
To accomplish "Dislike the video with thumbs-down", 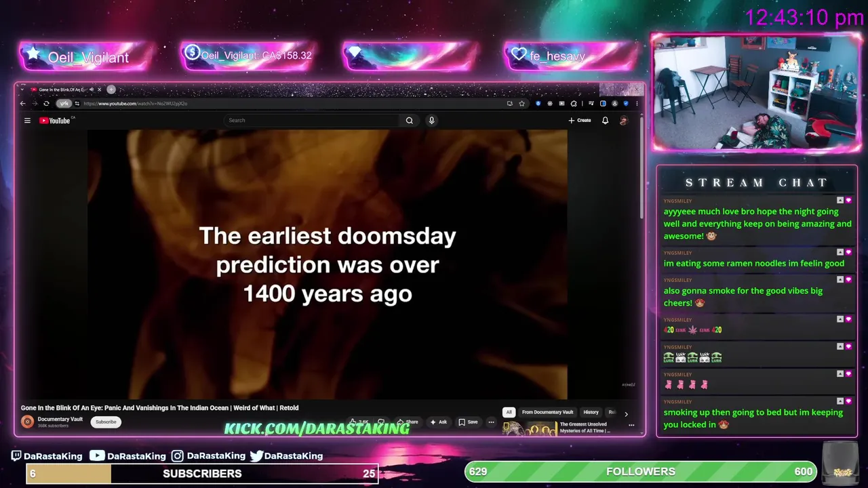I will [381, 422].
